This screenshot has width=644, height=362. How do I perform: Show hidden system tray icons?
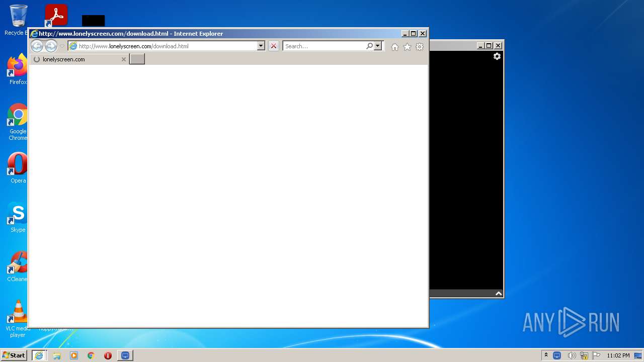point(546,355)
